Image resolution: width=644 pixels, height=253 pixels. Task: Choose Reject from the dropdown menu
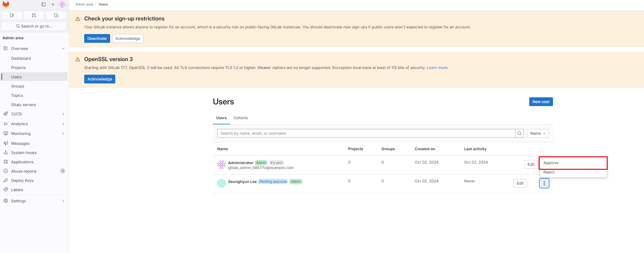(x=573, y=172)
